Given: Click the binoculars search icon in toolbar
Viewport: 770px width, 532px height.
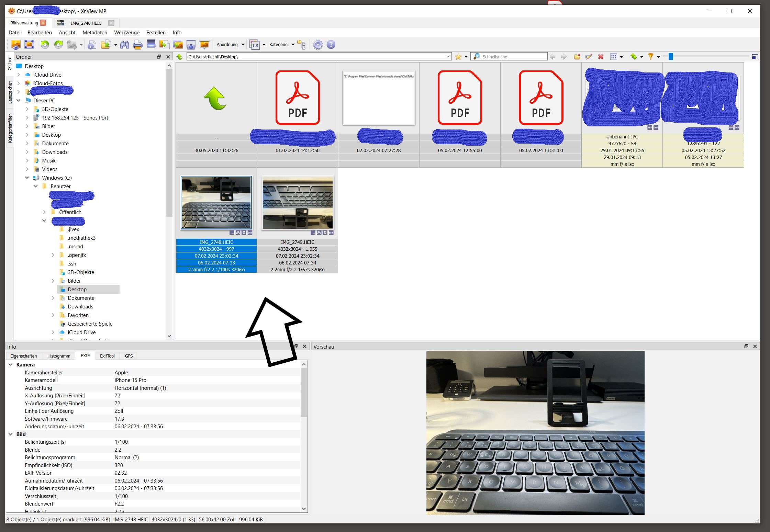Looking at the screenshot, I should tap(125, 45).
